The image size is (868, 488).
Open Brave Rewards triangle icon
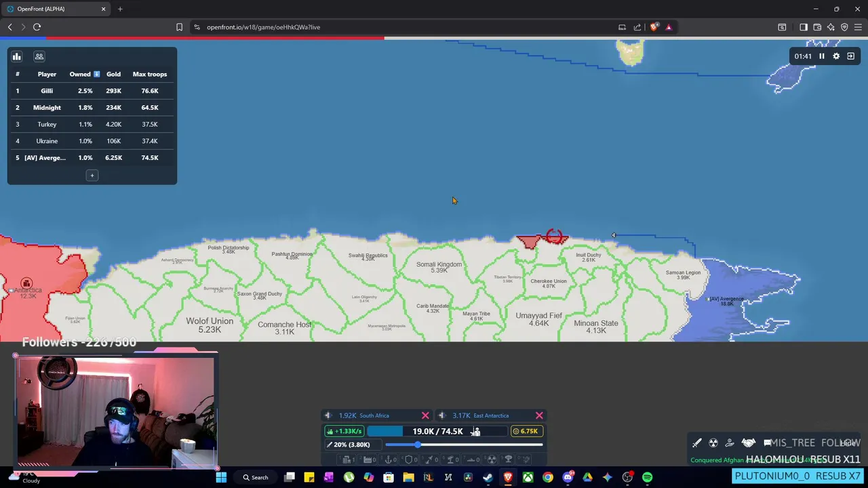(x=669, y=27)
